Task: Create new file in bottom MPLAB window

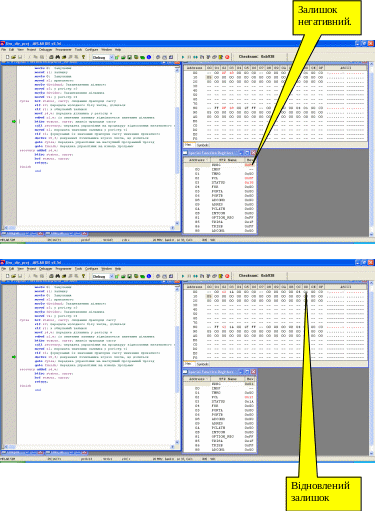Action: pos(8,276)
